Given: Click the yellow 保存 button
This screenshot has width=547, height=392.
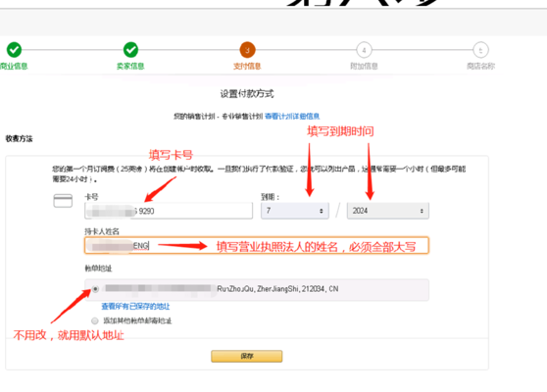Looking at the screenshot, I should click(247, 356).
